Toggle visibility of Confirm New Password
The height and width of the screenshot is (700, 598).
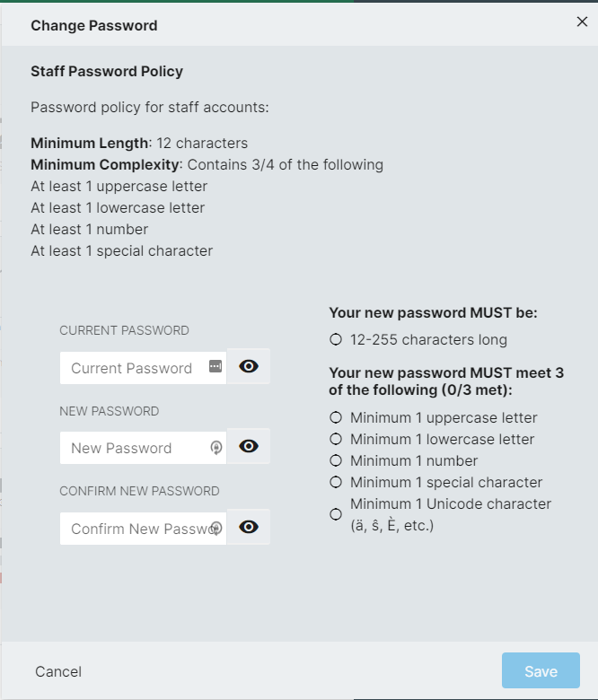(x=249, y=527)
